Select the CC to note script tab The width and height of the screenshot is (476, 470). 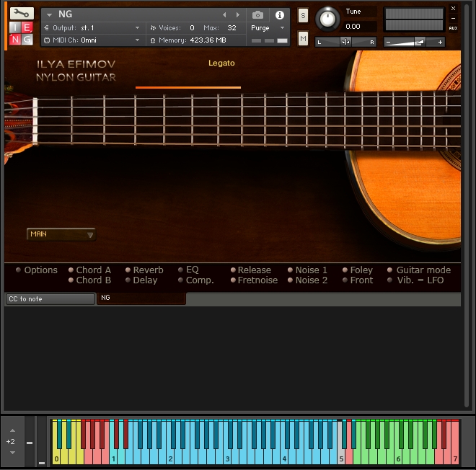(50, 299)
